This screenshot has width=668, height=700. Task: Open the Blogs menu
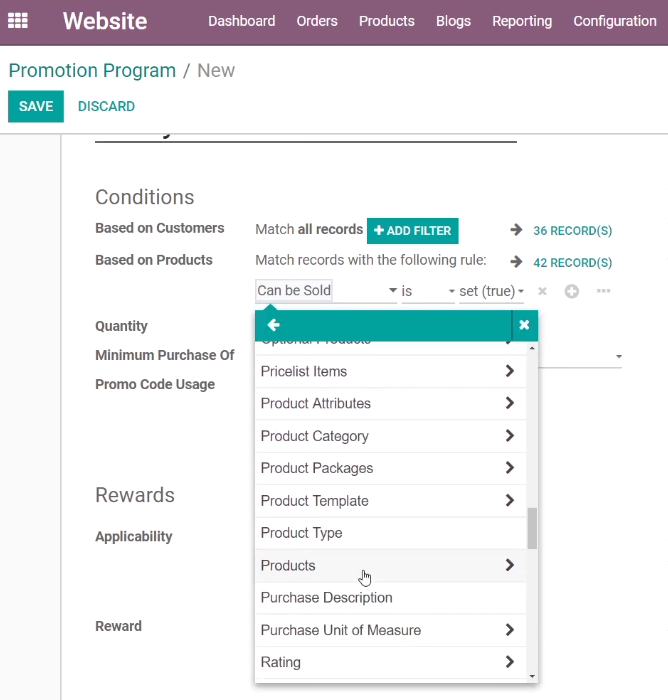point(453,21)
